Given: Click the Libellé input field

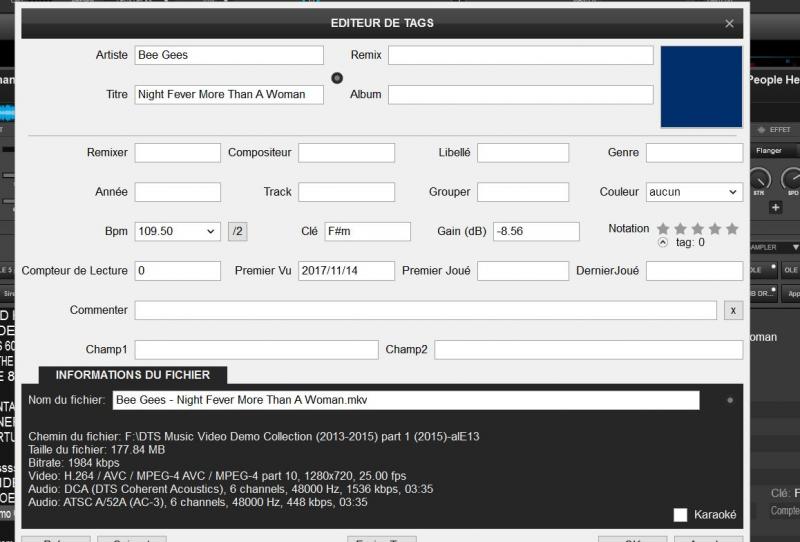Looking at the screenshot, I should (x=523, y=153).
